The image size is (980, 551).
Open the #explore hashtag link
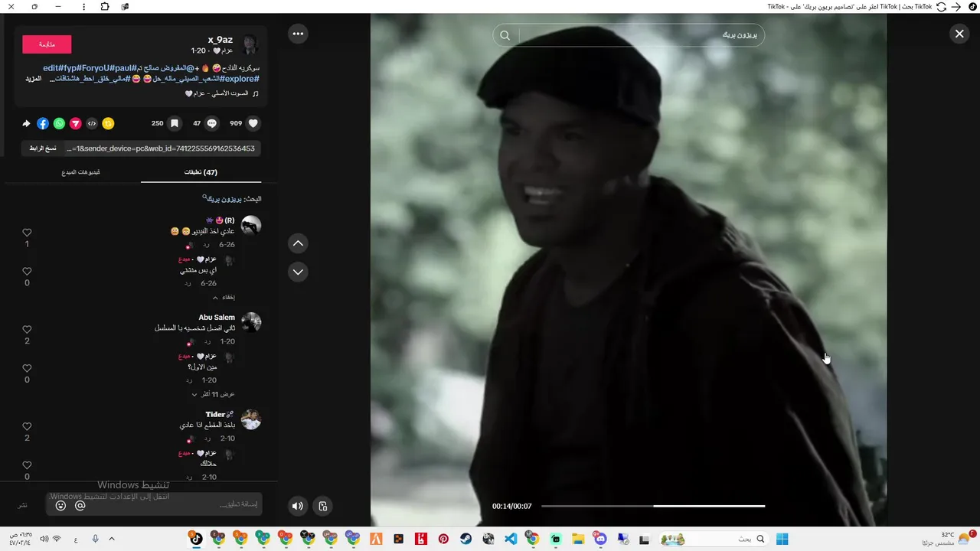pos(241,79)
